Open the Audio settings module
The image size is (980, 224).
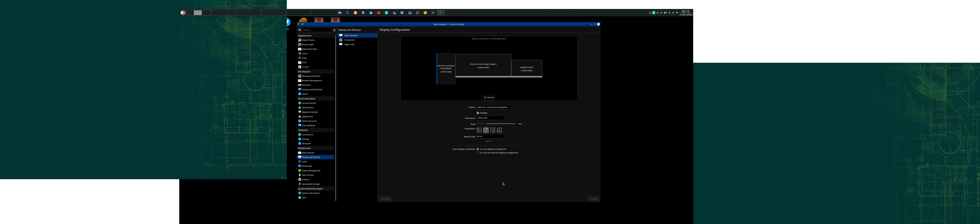(x=315, y=162)
